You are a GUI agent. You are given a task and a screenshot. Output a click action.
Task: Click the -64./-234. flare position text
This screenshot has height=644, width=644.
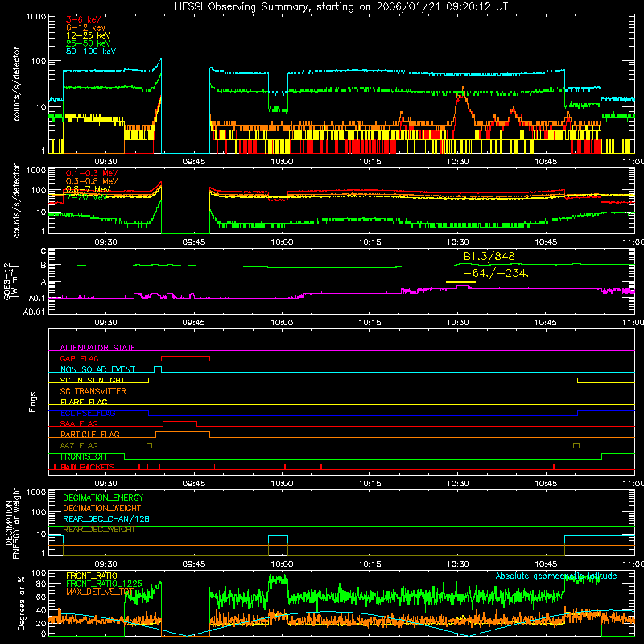pos(496,273)
